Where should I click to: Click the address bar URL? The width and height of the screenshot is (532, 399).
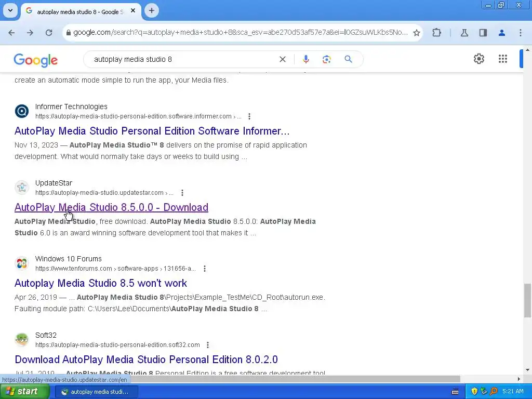point(241,33)
